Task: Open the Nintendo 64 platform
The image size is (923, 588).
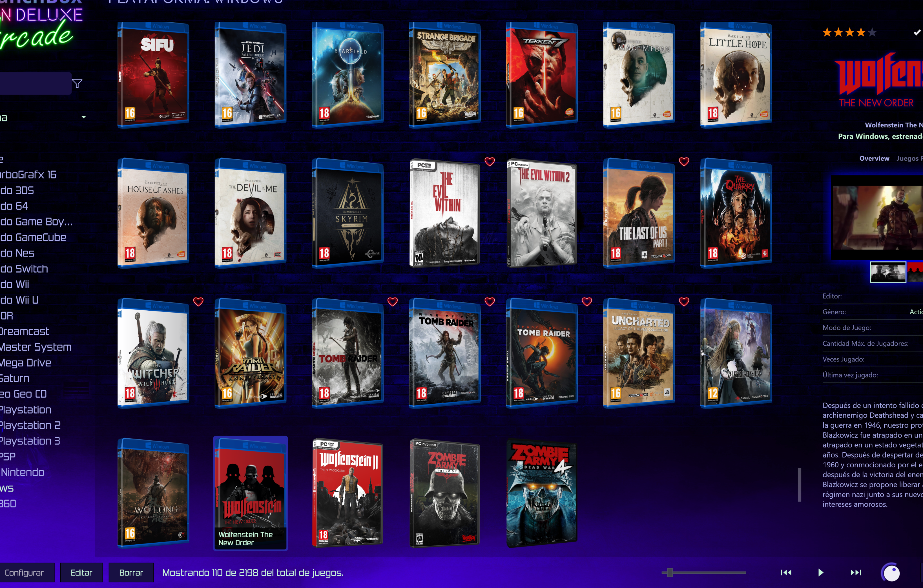Action: 14,206
